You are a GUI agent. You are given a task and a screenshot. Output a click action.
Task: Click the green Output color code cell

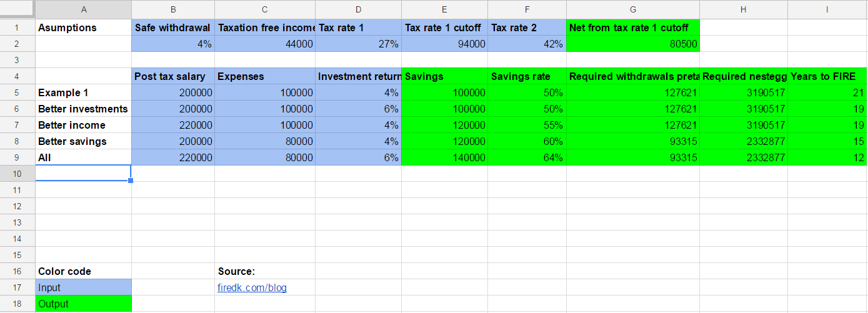[x=83, y=304]
